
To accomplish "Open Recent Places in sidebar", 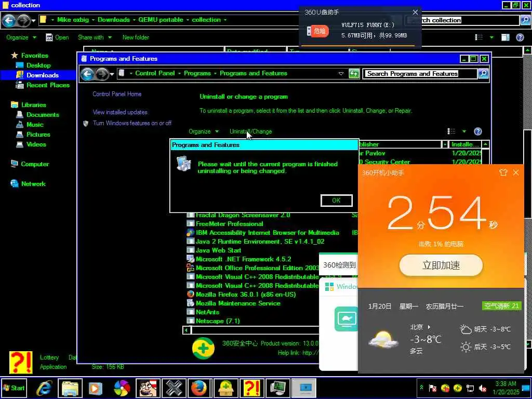I will pyautogui.click(x=48, y=85).
